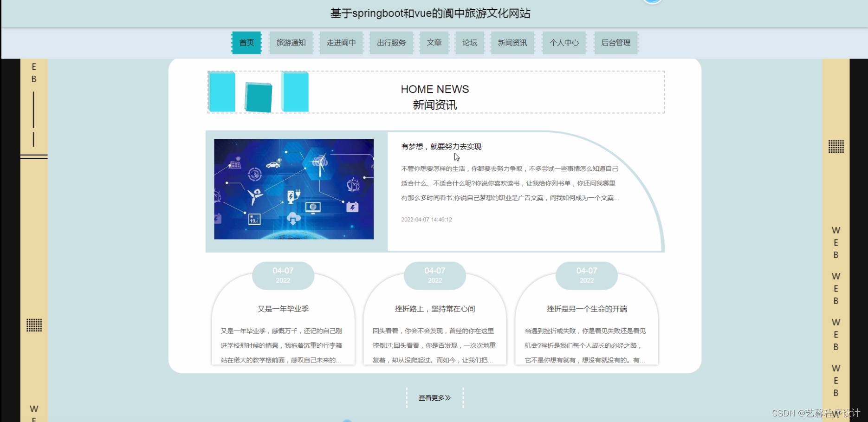Open the article 挫折路上，坚持常在心间
The height and width of the screenshot is (422, 868).
[434, 308]
